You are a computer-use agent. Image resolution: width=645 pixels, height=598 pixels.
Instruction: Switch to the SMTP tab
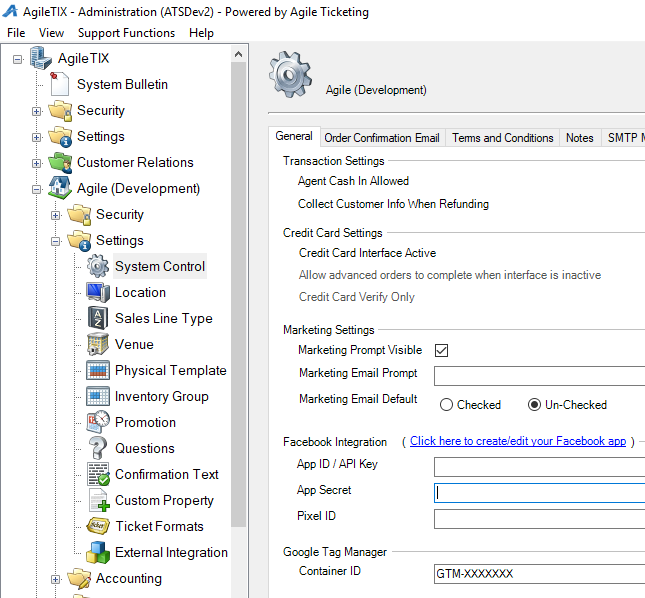pos(624,138)
